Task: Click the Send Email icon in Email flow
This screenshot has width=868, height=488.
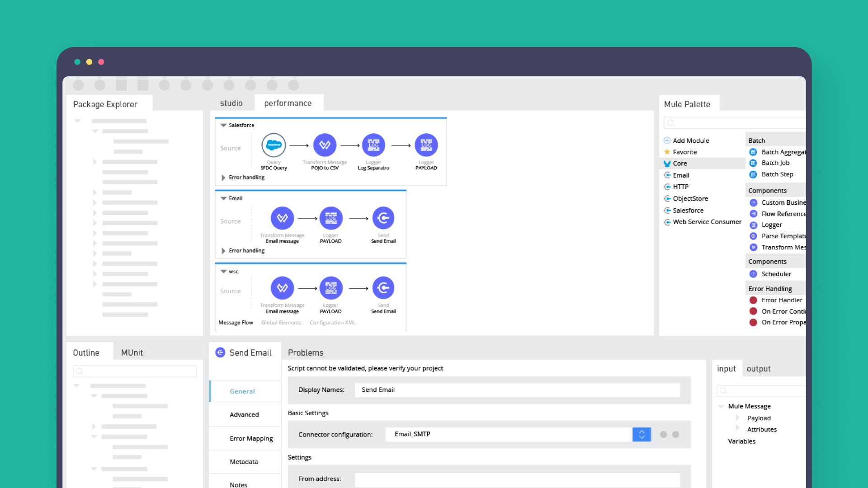Action: 383,218
